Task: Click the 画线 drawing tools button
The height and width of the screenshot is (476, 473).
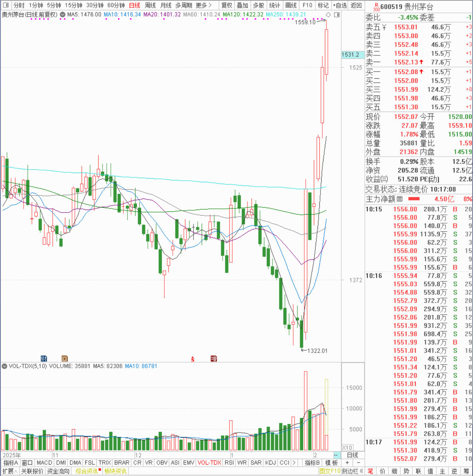Action: pos(291,5)
